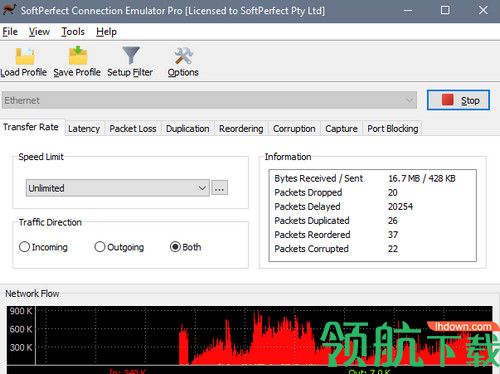Click the 16.7 MB / 428 KB value
Screen dimensions: 500x374
pyautogui.click(x=422, y=178)
